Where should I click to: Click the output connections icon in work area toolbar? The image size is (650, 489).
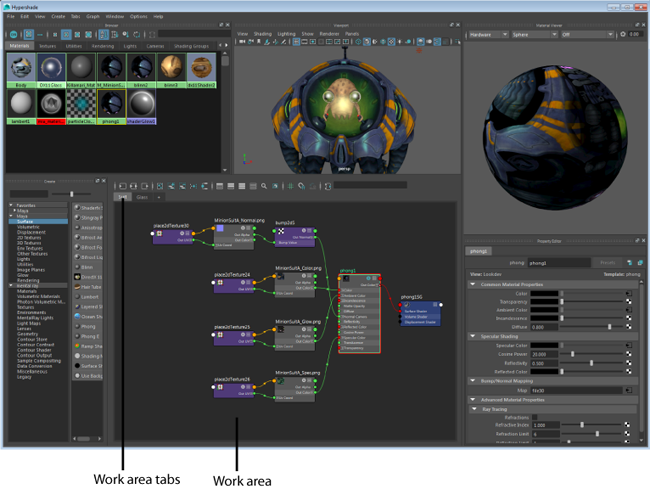[x=144, y=186]
